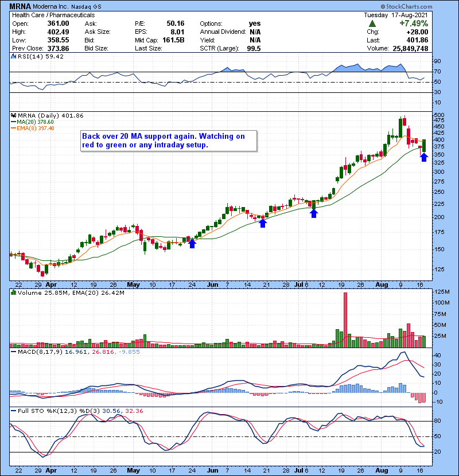Click the Last price 401.86 in header
The image size is (459, 476).
[x=417, y=40]
